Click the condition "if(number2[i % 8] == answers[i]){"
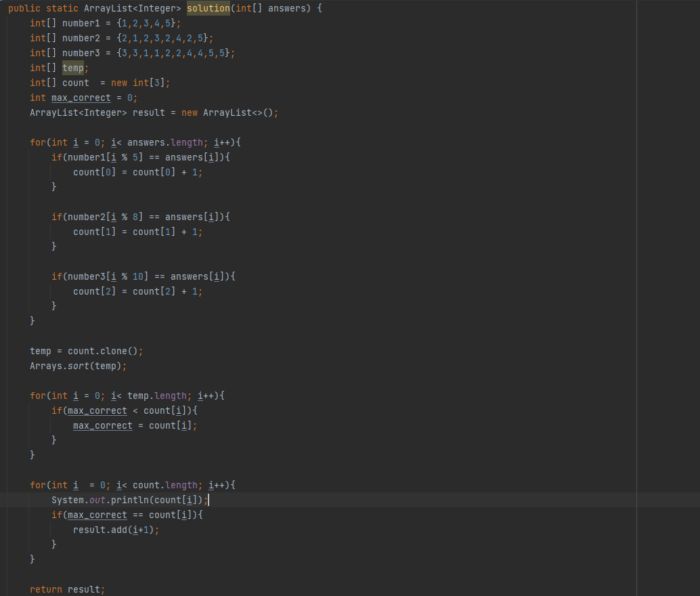 tap(141, 217)
